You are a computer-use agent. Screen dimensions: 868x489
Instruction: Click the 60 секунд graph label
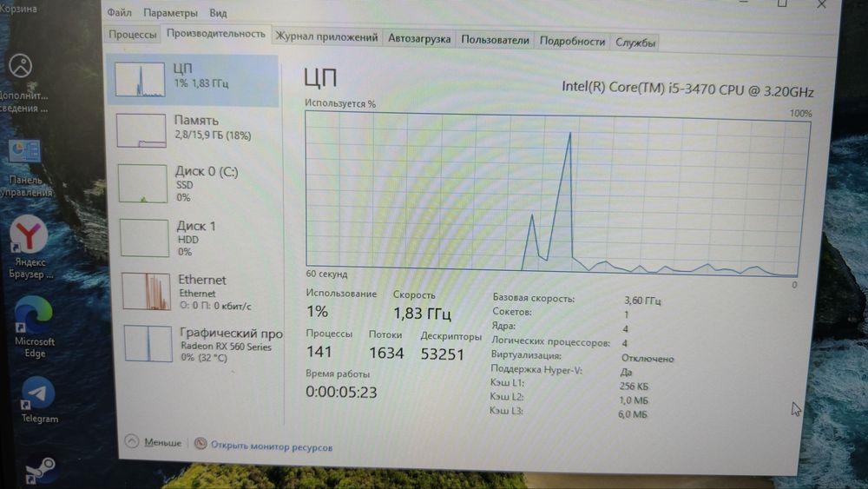coord(326,274)
